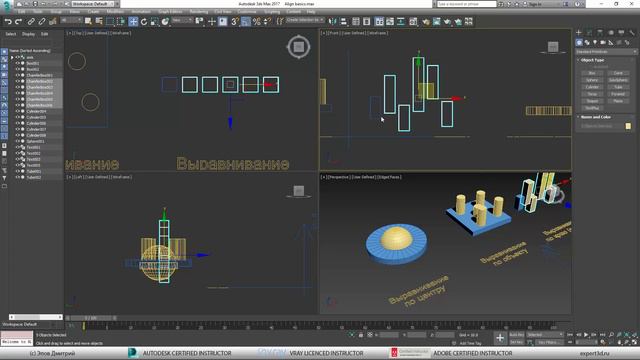
Task: Toggle the Auto Key button
Action: 516,335
